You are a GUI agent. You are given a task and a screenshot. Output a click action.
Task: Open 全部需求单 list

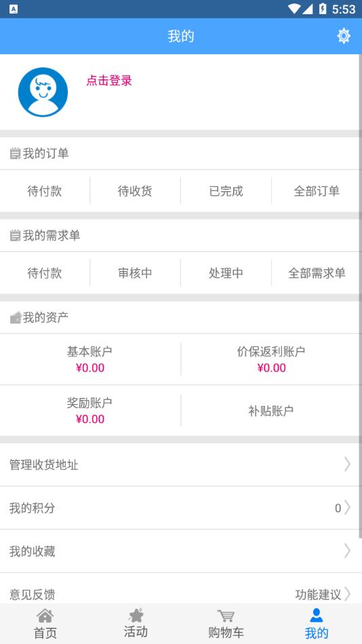(317, 273)
